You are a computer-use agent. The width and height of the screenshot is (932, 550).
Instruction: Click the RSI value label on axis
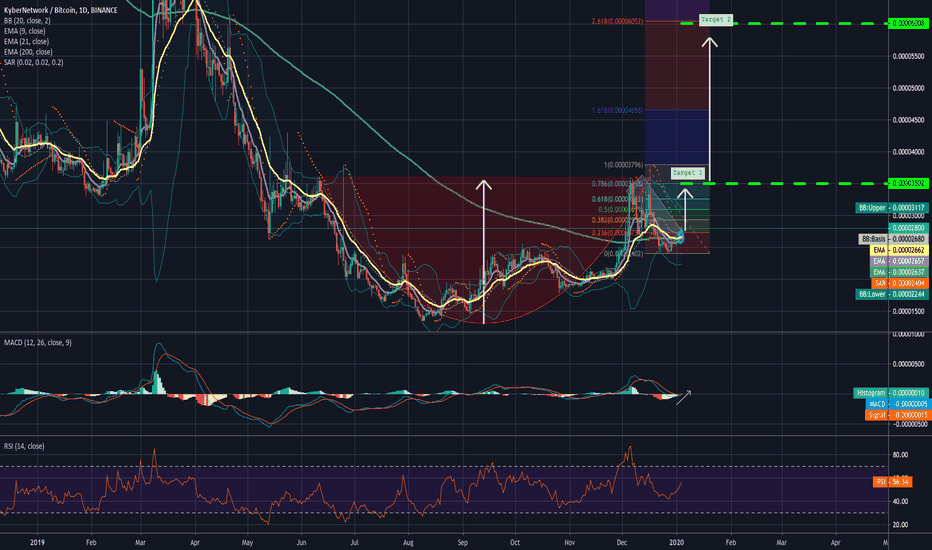coord(892,482)
